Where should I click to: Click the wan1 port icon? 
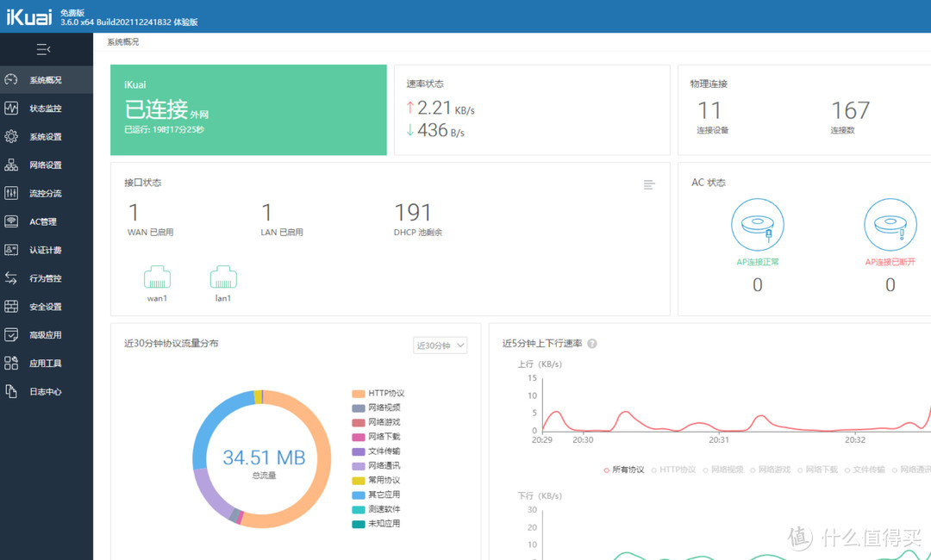pyautogui.click(x=157, y=277)
